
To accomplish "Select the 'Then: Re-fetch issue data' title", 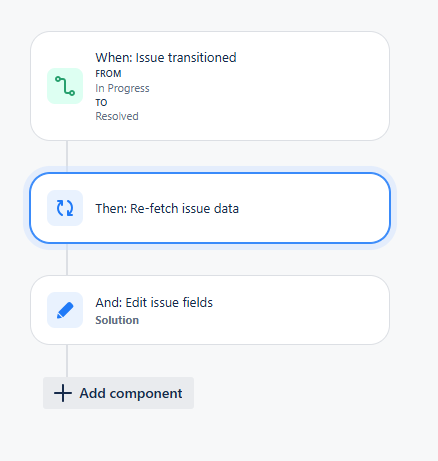I will [x=167, y=208].
